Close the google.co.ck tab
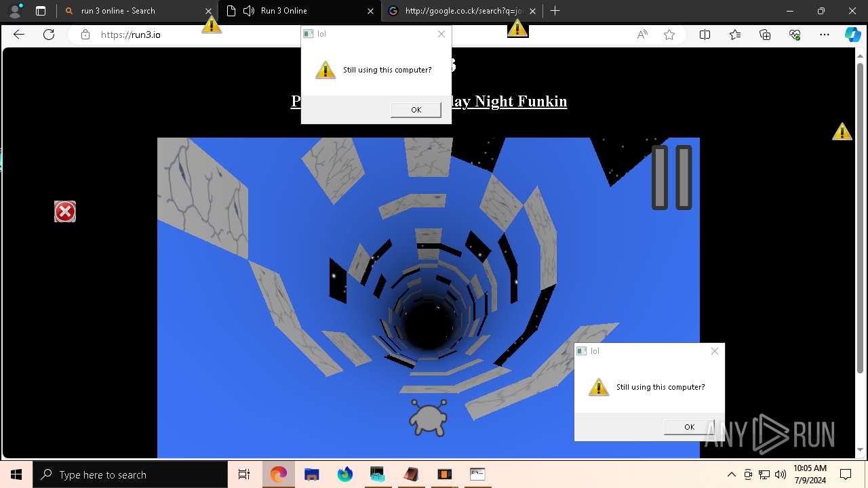868x488 pixels. pyautogui.click(x=532, y=11)
